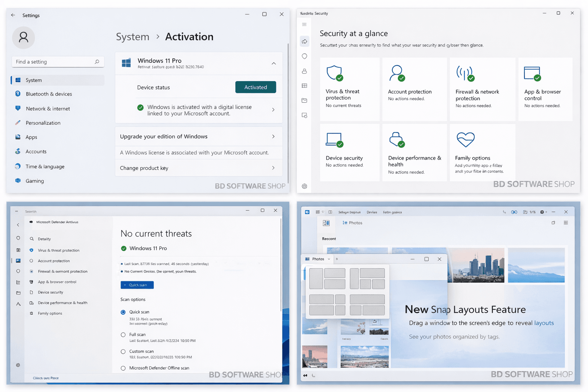This screenshot has height=392, width=588.
Task: Expand the digital license details chevron
Action: 273,110
